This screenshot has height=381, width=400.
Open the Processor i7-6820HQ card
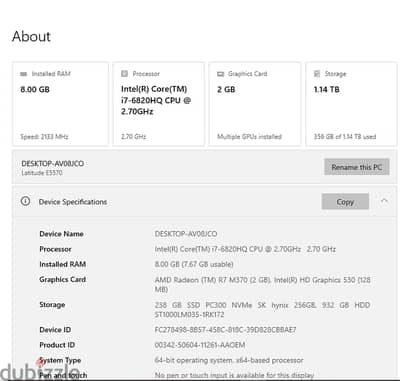[158, 104]
